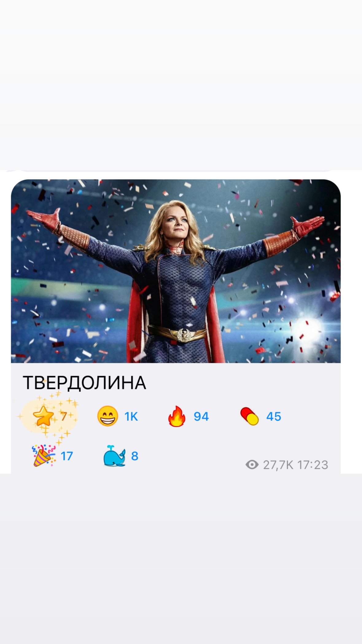Choose the blue whale reaction
The height and width of the screenshot is (644, 362).
click(114, 456)
